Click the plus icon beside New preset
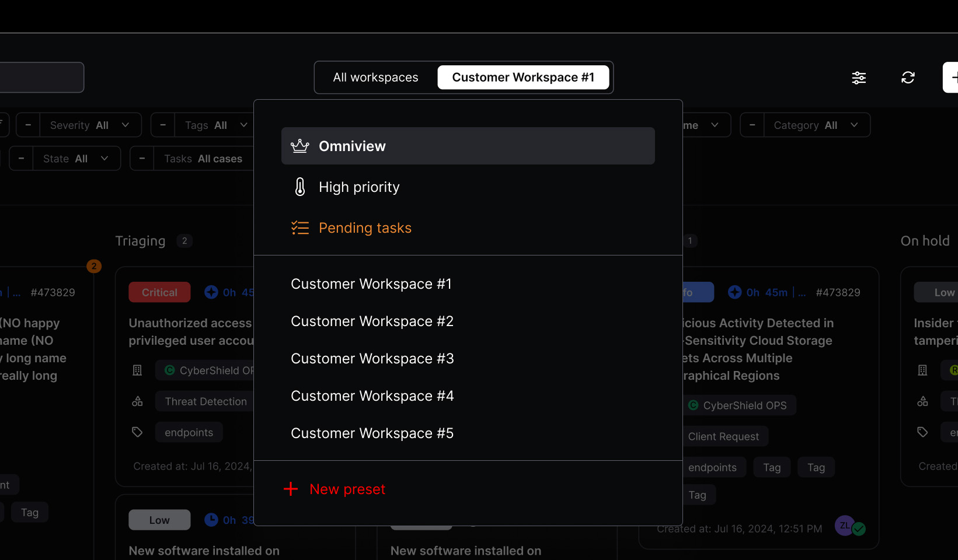958x560 pixels. [x=291, y=489]
